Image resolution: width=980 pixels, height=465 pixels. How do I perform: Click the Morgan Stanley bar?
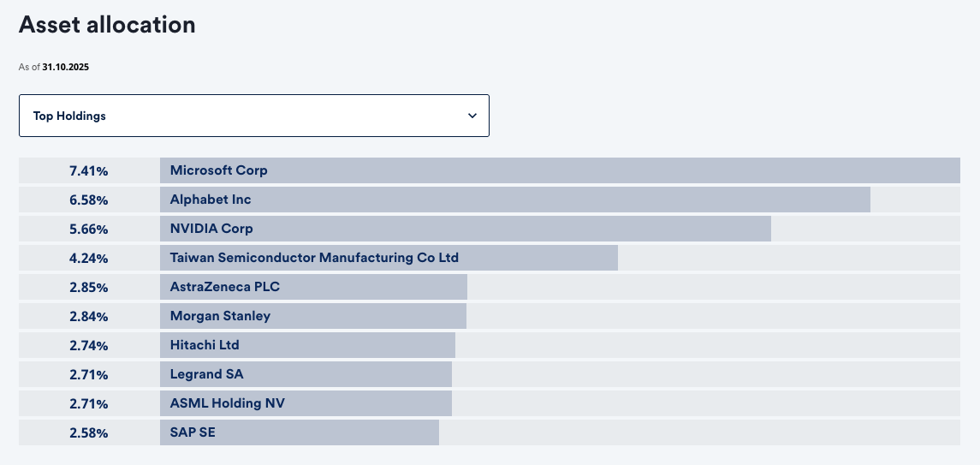(312, 316)
